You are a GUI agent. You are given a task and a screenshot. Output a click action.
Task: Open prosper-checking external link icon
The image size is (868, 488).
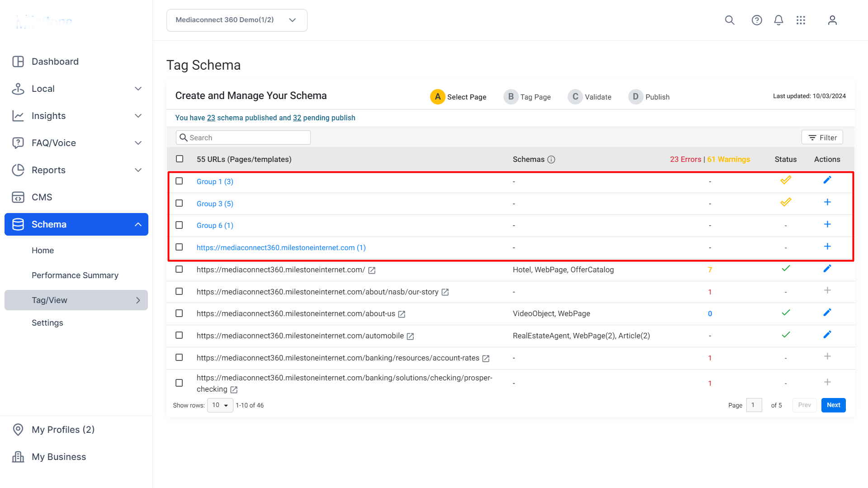234,390
